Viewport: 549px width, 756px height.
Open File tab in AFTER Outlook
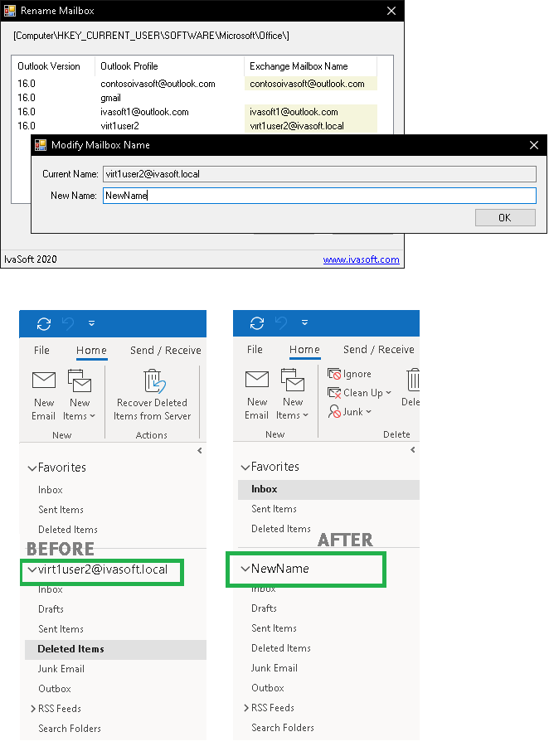pyautogui.click(x=255, y=349)
